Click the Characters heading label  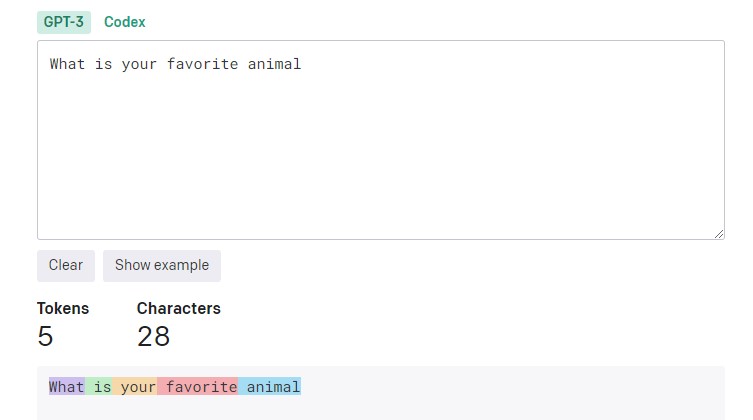pos(179,309)
